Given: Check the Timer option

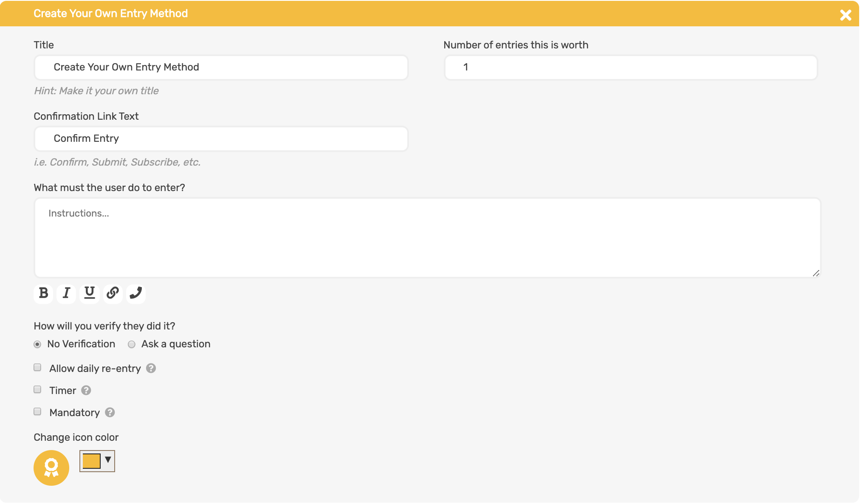Looking at the screenshot, I should 37,389.
